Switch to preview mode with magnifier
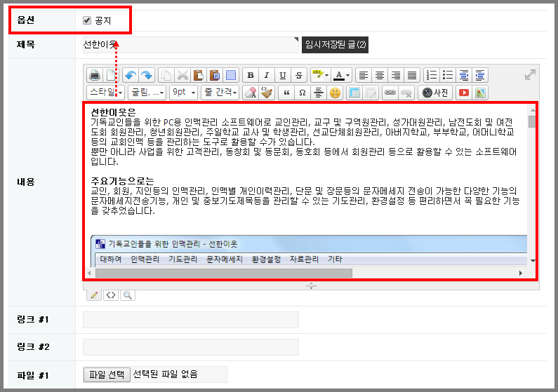This screenshot has width=558, height=392. point(128,295)
